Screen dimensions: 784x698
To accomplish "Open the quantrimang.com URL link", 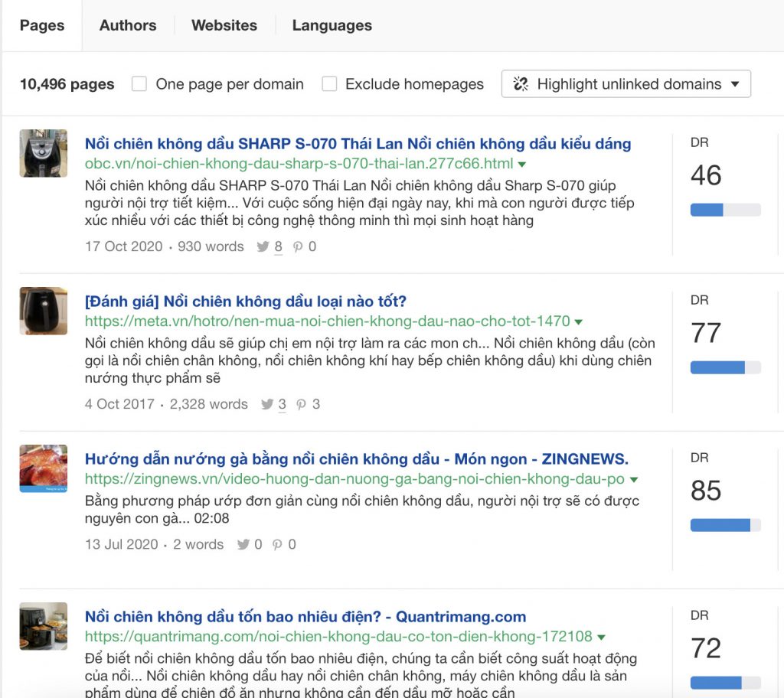I will point(338,636).
